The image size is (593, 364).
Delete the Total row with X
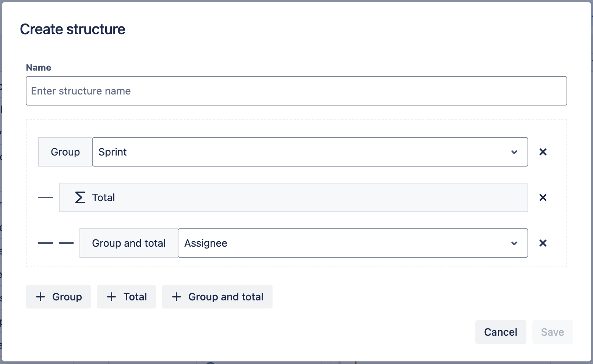[x=543, y=197]
